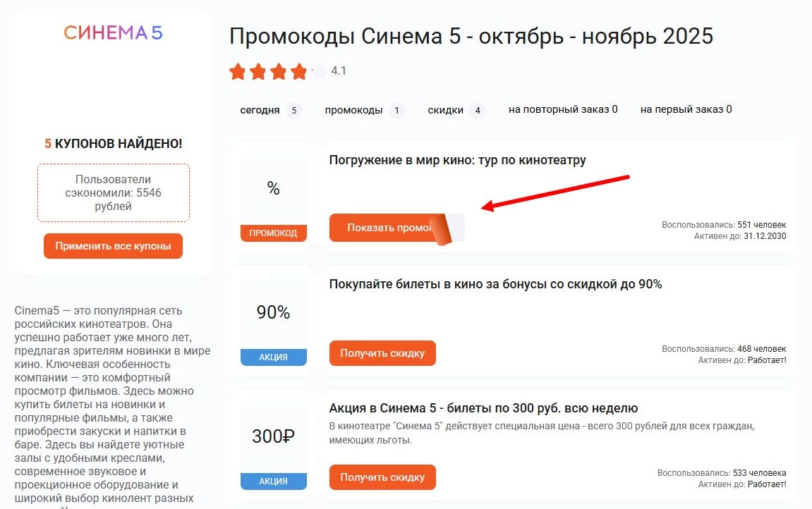Click the blue ПРОМОКОД badge

pos(273,233)
